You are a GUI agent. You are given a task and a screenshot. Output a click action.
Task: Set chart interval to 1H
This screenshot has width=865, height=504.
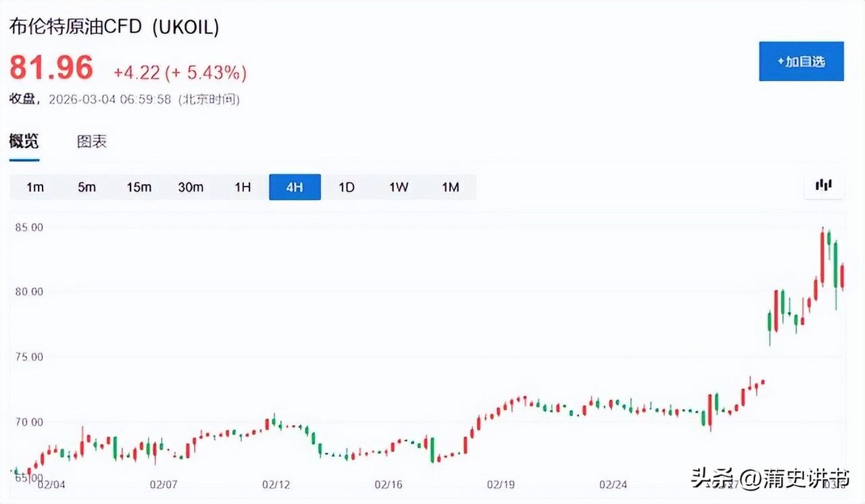click(x=243, y=187)
